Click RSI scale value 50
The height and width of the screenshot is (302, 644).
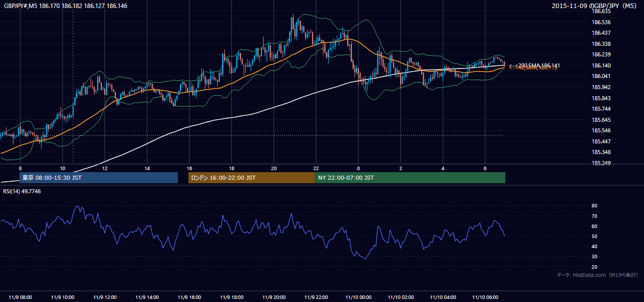point(594,236)
